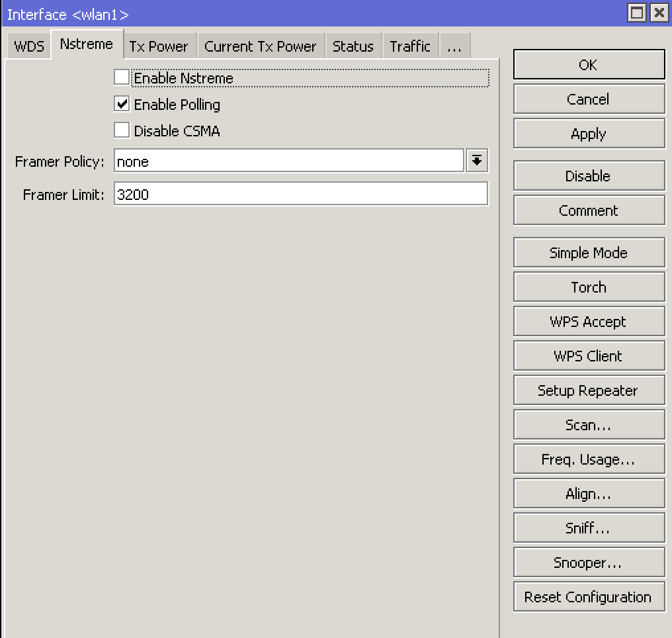This screenshot has height=638, width=672.
Task: Open the Status tab
Action: tap(353, 46)
